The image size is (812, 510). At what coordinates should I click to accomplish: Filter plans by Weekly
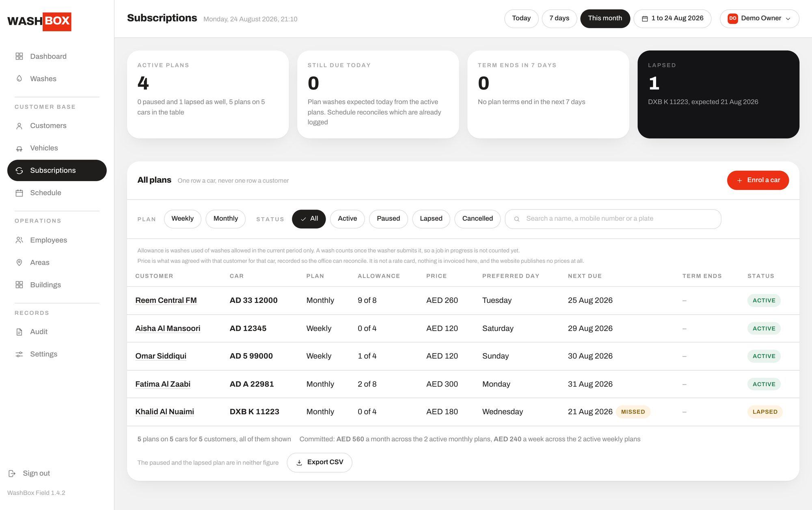coord(182,219)
